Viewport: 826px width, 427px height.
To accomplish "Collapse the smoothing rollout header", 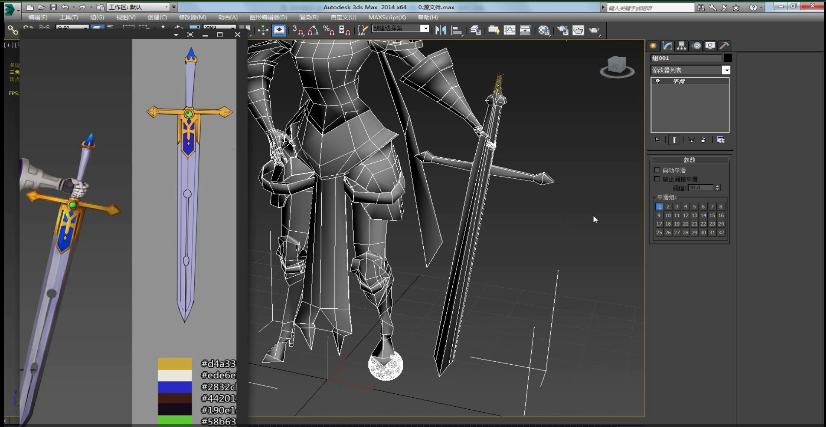I will [690, 160].
